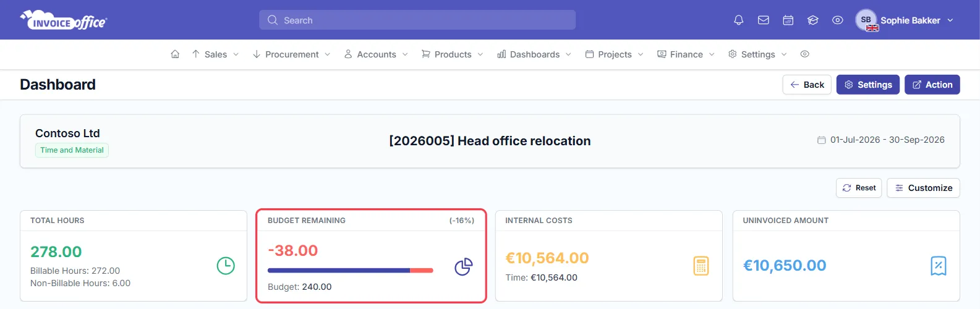Click the Billable Hours: 272.00 line
The image size is (980, 309).
75,271
